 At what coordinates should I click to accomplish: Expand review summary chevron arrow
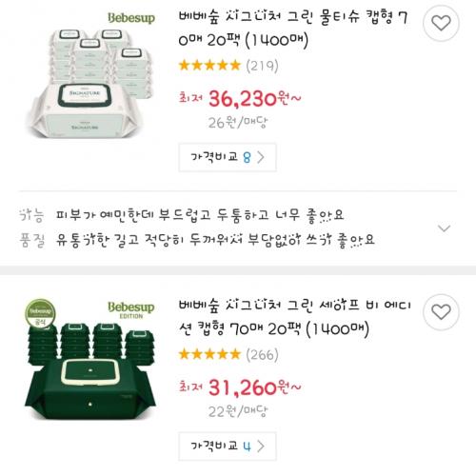(x=444, y=228)
